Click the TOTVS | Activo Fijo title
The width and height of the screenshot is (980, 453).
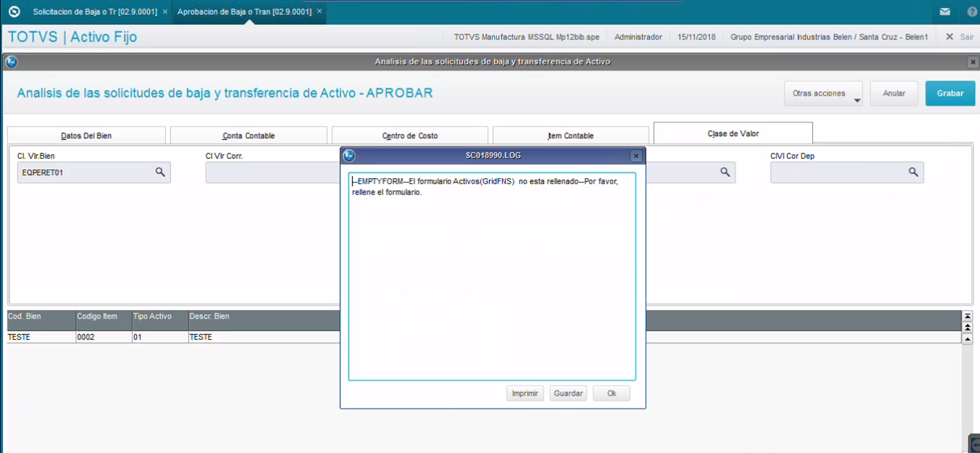(x=73, y=37)
